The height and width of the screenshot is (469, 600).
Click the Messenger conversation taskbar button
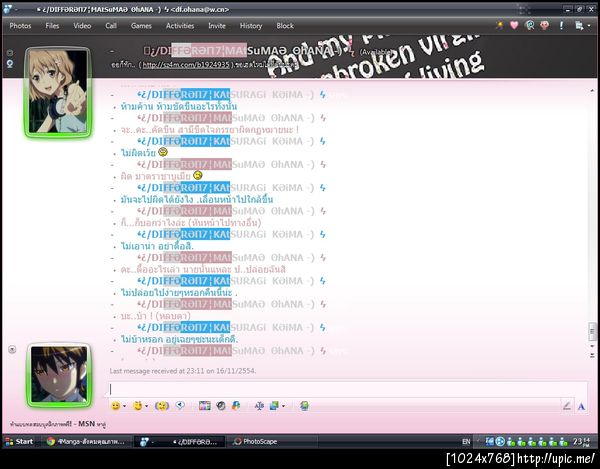179,441
